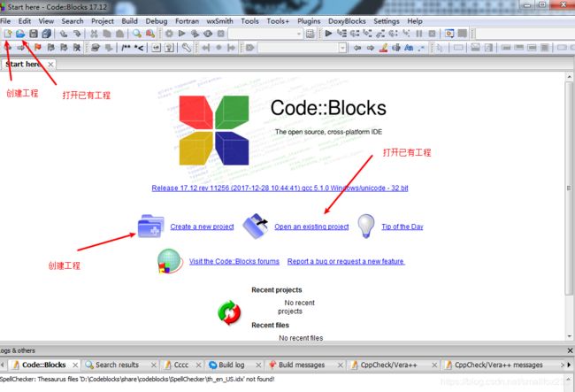
Task: Click the wrench settings toolbar icon
Action: 187,47
